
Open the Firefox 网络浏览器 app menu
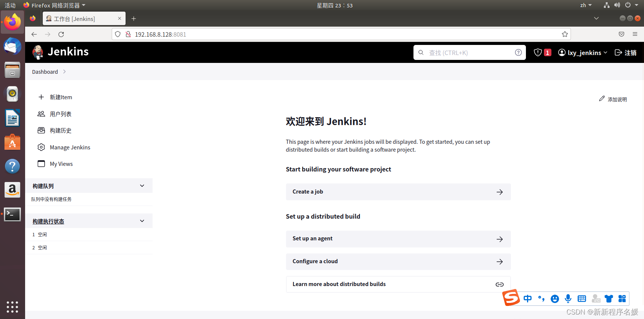click(54, 5)
